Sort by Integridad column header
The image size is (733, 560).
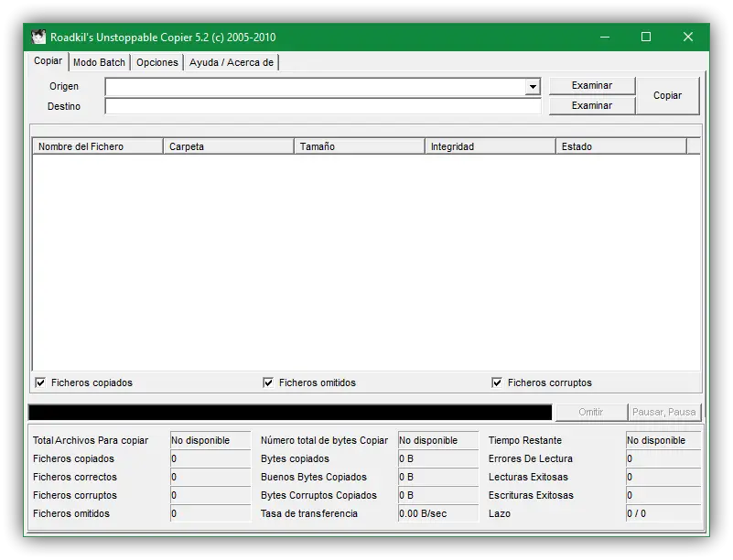click(490, 146)
